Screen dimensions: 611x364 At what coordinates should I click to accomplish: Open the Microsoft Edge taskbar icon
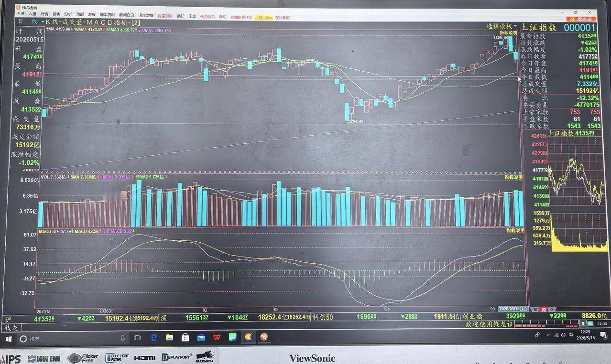(x=154, y=337)
